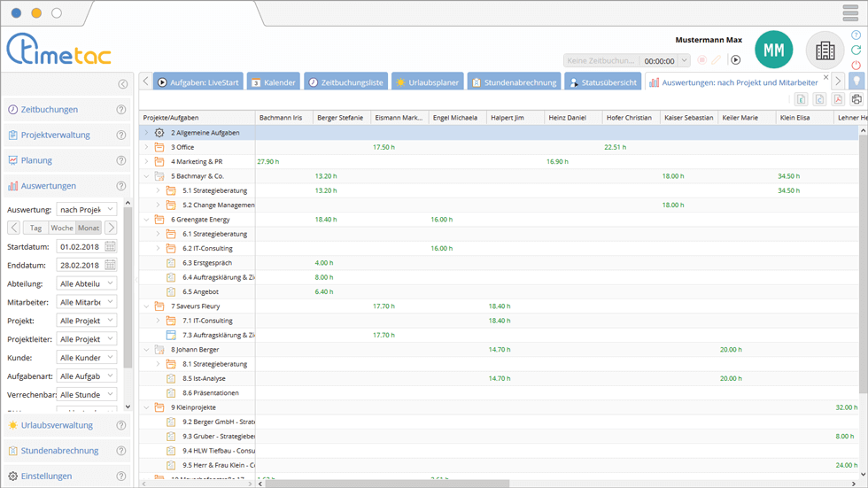Collapse the 6 Greengate Energy project
The height and width of the screenshot is (488, 868).
pos(147,220)
